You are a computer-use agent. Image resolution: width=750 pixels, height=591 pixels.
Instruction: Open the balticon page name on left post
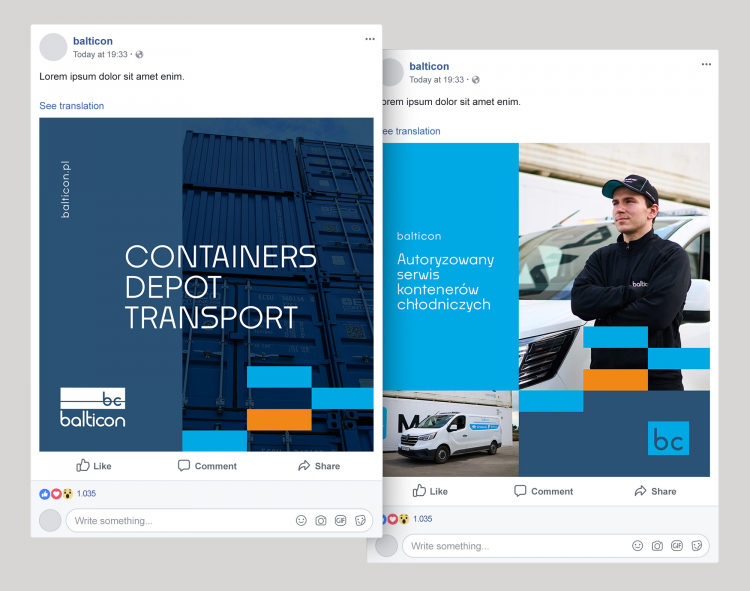point(93,41)
